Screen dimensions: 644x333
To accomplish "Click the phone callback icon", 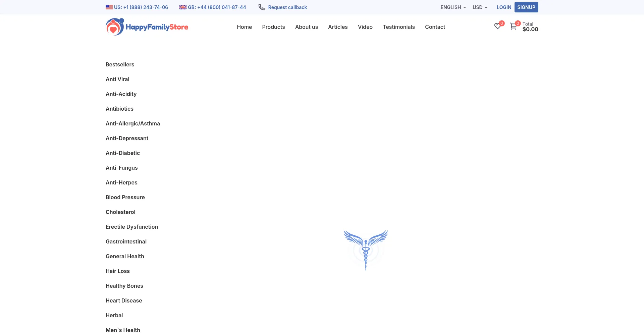I will [x=261, y=7].
